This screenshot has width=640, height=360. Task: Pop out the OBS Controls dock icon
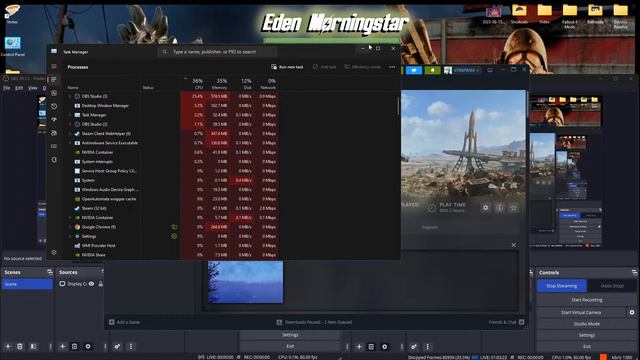click(x=634, y=273)
